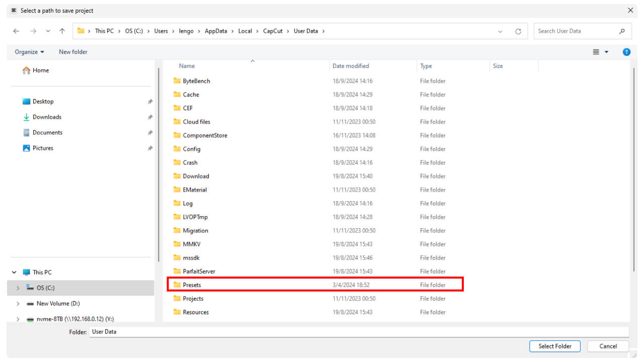
Task: Select nvme-8TB (Y:) network drive
Action: [70, 319]
